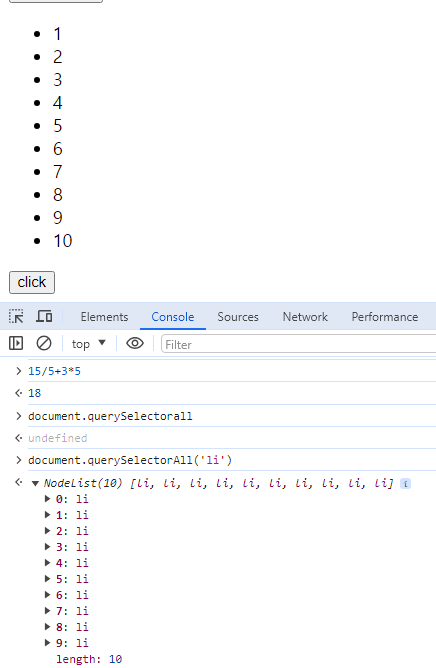The height and width of the screenshot is (668, 436).
Task: Click list item 10 on the page
Action: [63, 241]
